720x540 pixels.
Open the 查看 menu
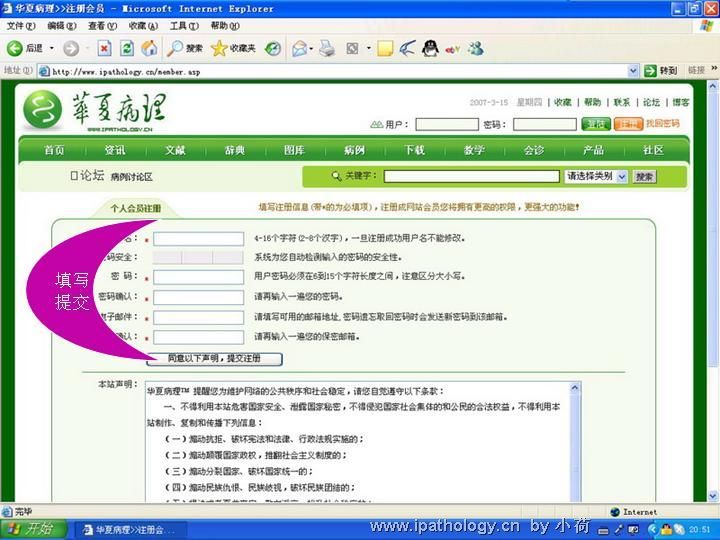click(x=102, y=26)
